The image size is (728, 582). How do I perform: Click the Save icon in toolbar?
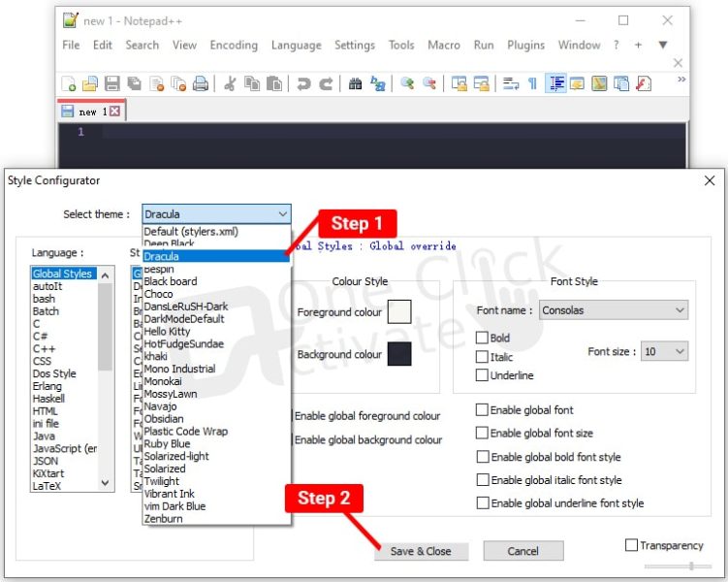111,83
